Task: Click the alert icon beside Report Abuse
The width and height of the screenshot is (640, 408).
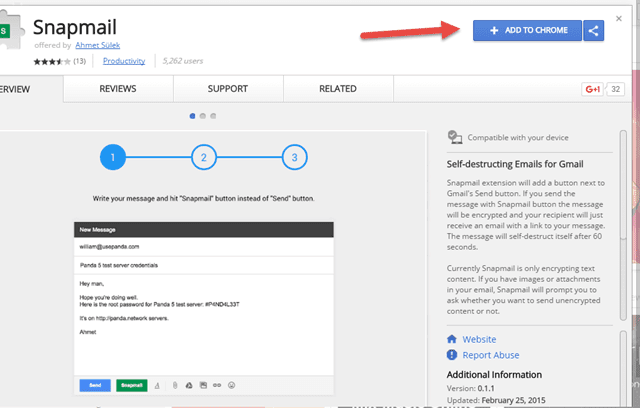Action: click(x=452, y=355)
